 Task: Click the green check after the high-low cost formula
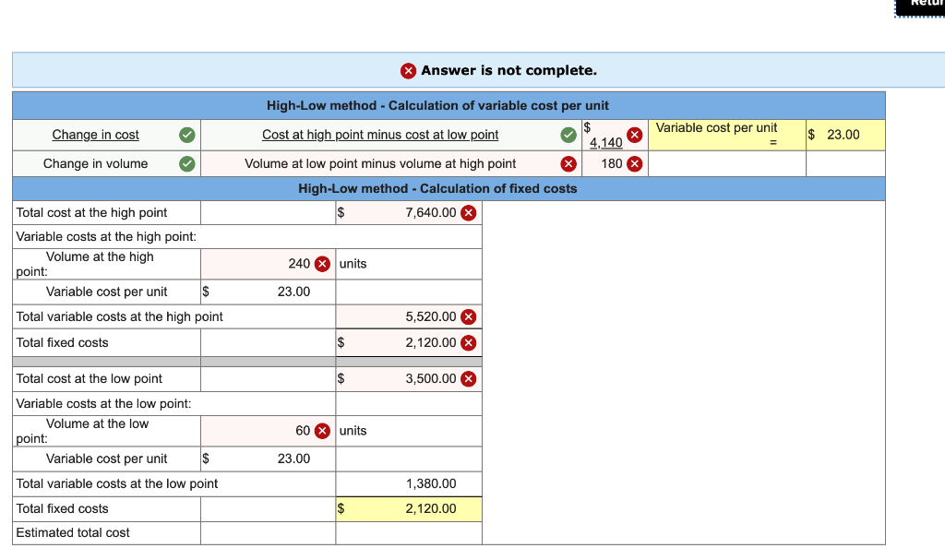(568, 135)
